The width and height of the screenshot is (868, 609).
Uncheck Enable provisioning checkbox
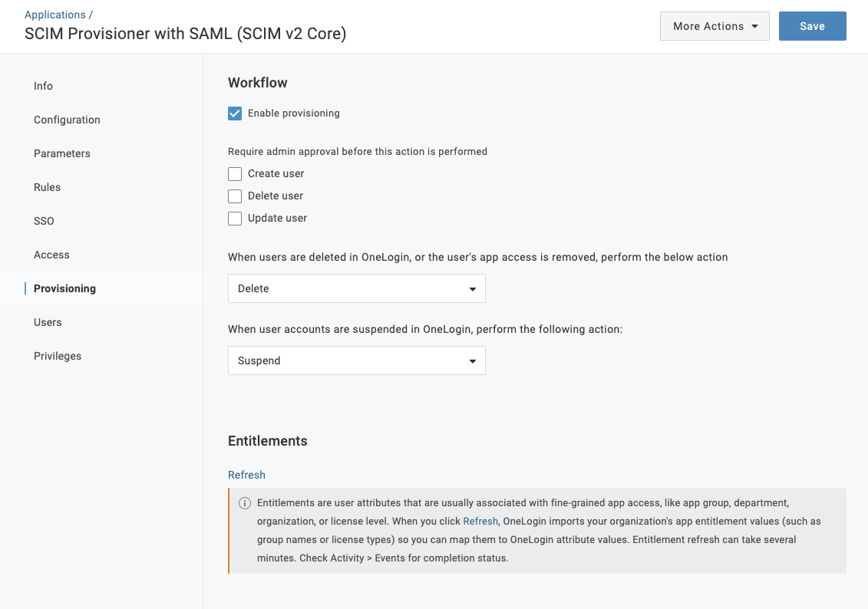235,114
